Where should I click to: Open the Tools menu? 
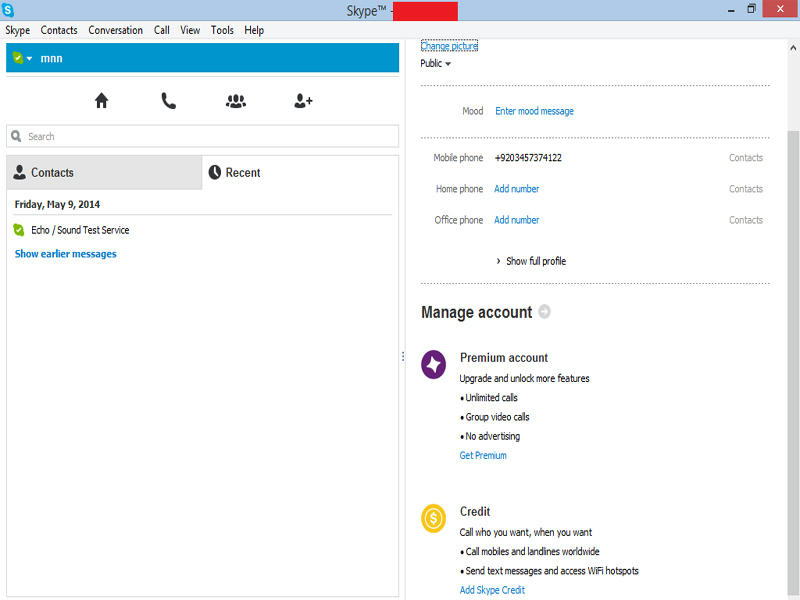(222, 30)
